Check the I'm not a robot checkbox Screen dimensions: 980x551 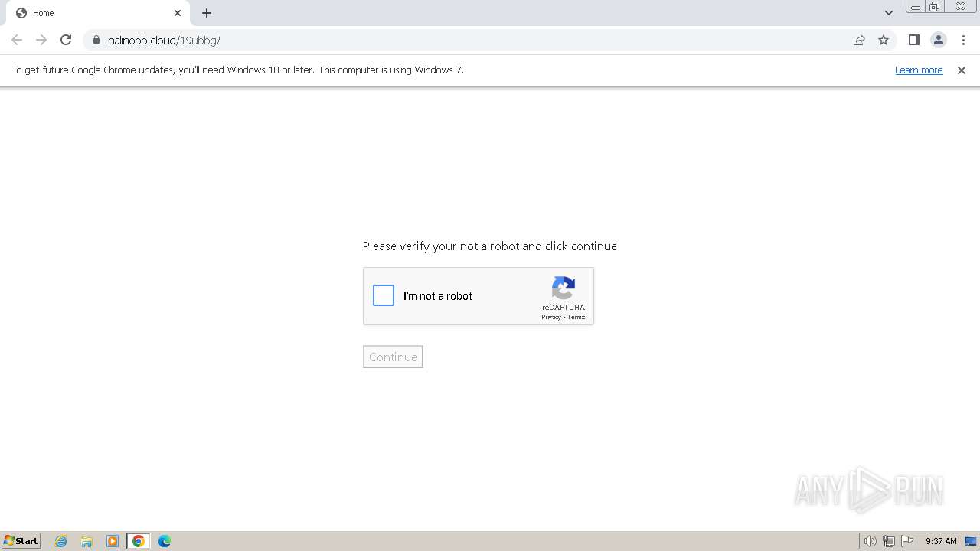(x=384, y=295)
